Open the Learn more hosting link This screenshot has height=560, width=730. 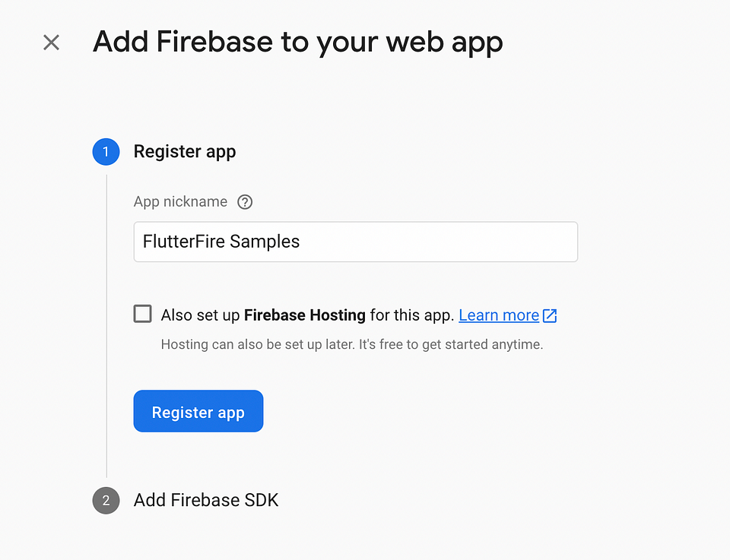coord(499,315)
